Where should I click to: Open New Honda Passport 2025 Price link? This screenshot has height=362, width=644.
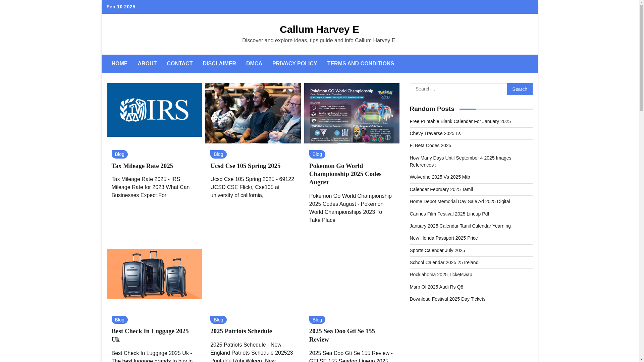point(444,238)
